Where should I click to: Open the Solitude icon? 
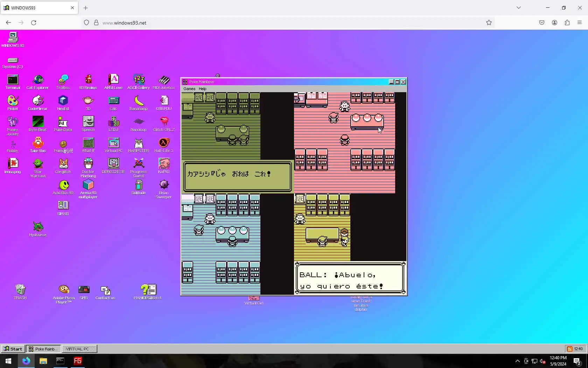click(139, 187)
